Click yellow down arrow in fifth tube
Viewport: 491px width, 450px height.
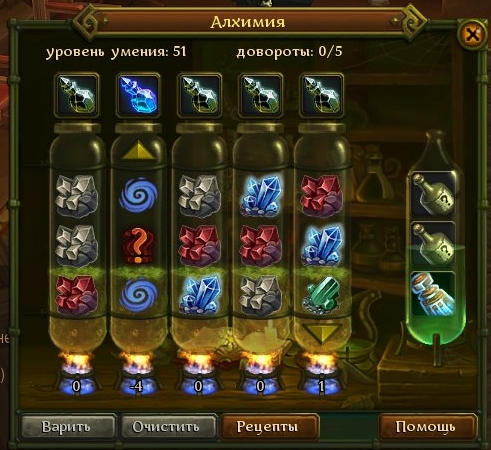[322, 334]
